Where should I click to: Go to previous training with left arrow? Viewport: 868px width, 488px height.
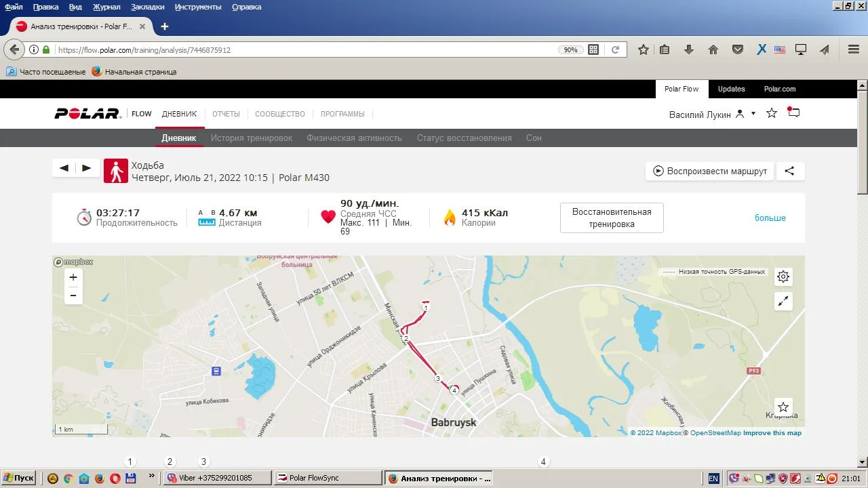[x=64, y=168]
